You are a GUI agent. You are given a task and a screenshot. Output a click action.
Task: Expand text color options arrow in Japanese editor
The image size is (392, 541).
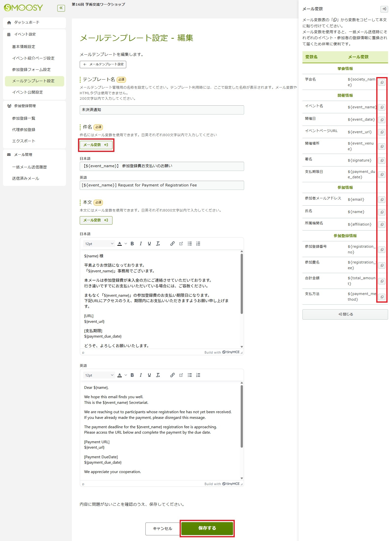pos(126,244)
